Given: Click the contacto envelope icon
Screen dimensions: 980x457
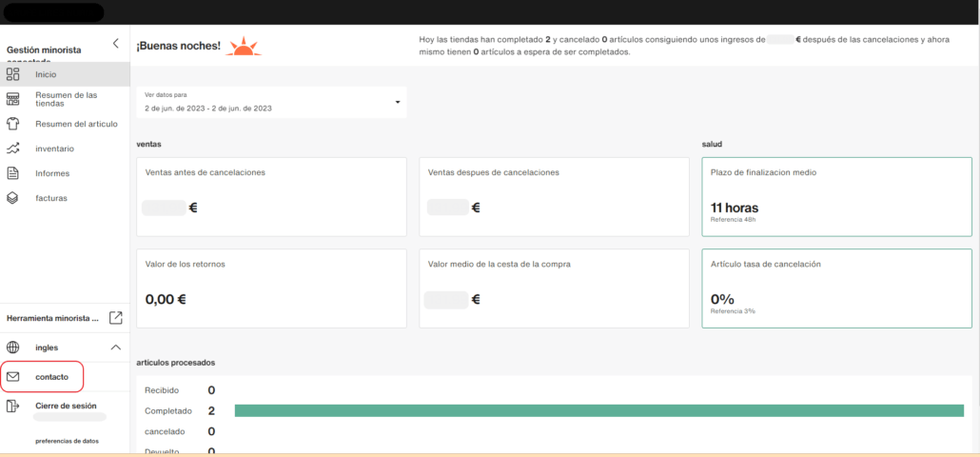Looking at the screenshot, I should tap(13, 377).
